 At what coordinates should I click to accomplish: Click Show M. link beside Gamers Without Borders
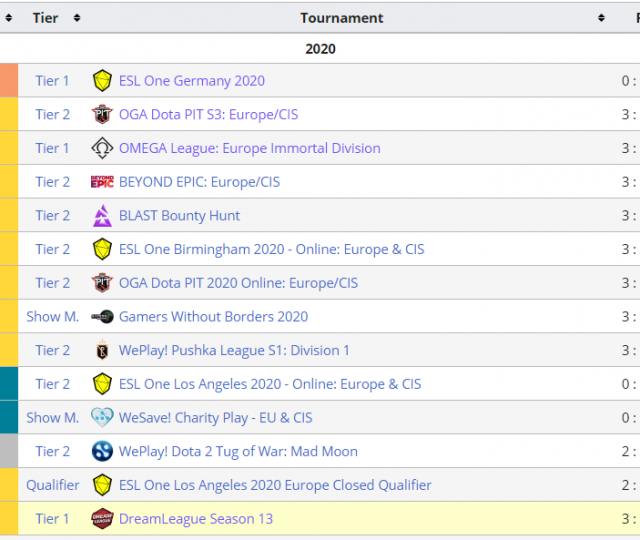(x=52, y=317)
